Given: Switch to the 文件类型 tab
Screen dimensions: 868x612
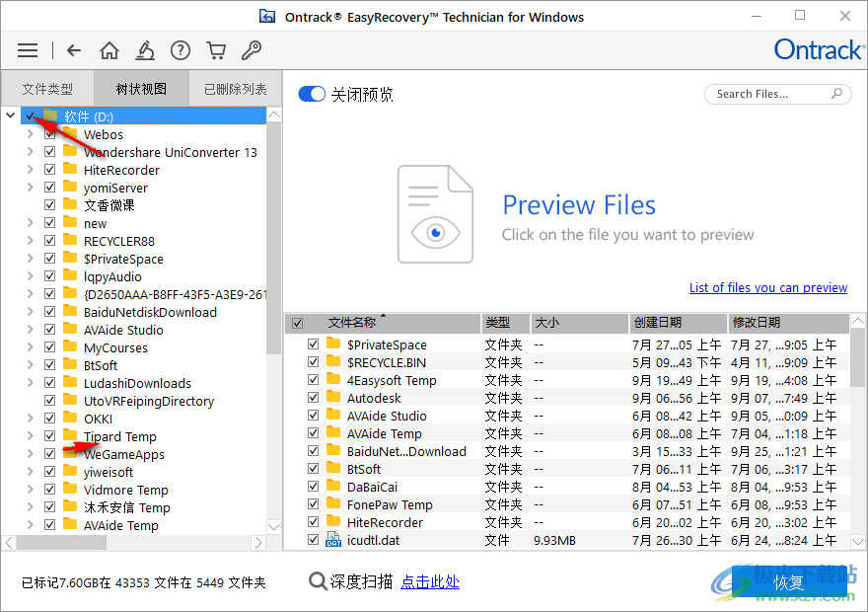Looking at the screenshot, I should coord(47,89).
